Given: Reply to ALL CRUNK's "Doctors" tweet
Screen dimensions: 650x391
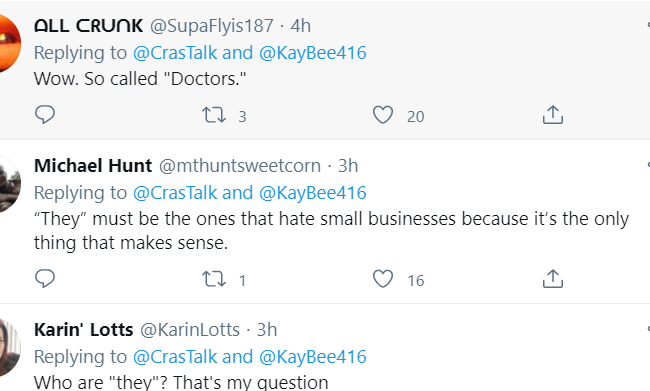Looking at the screenshot, I should click(45, 115).
